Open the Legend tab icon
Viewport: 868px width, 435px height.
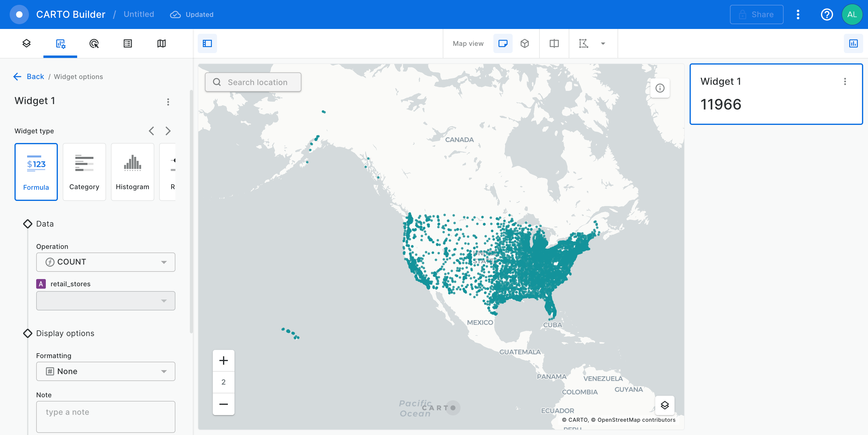click(128, 43)
